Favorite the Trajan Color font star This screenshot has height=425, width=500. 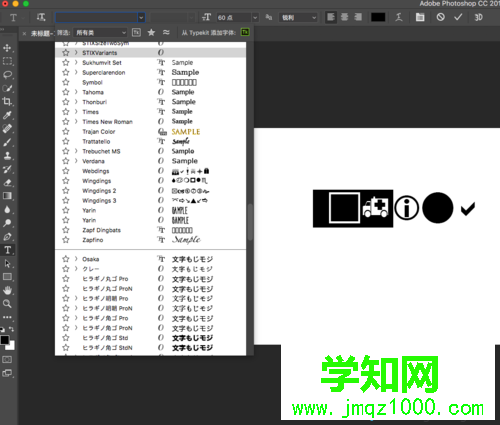(x=66, y=131)
